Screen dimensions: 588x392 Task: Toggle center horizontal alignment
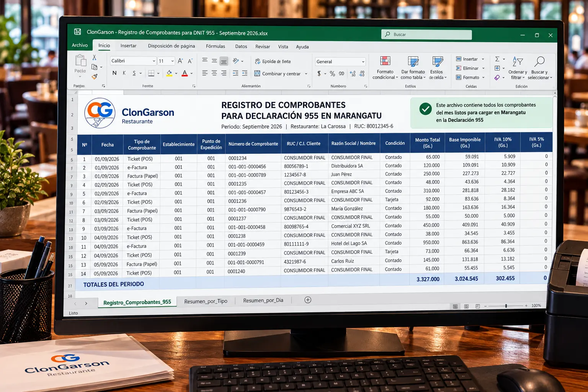pos(214,73)
